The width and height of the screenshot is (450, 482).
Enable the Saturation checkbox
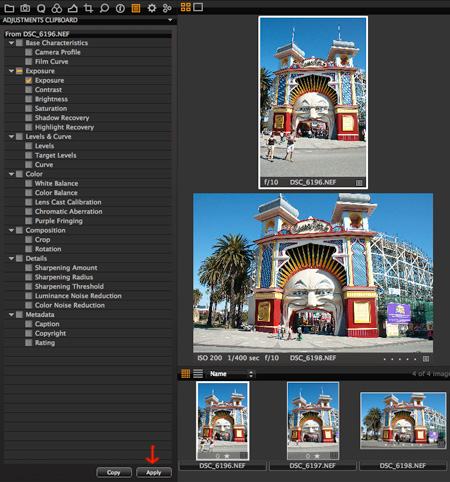point(29,108)
